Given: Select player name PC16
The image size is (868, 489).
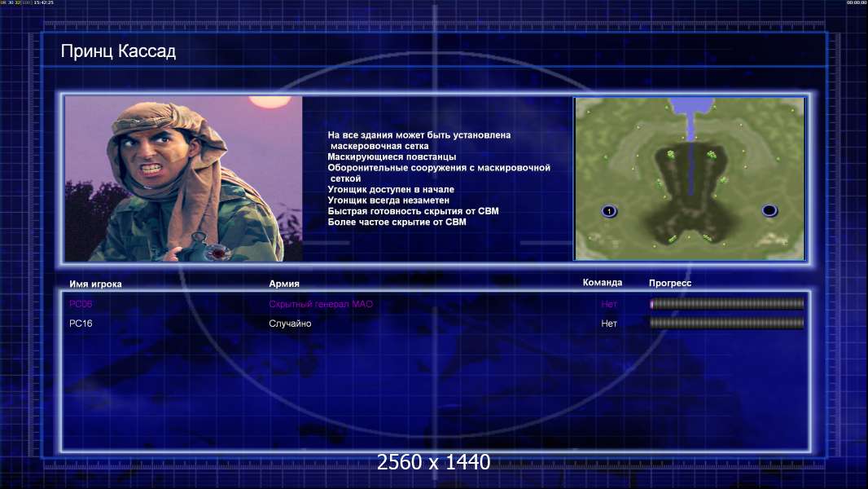Looking at the screenshot, I should coord(81,324).
